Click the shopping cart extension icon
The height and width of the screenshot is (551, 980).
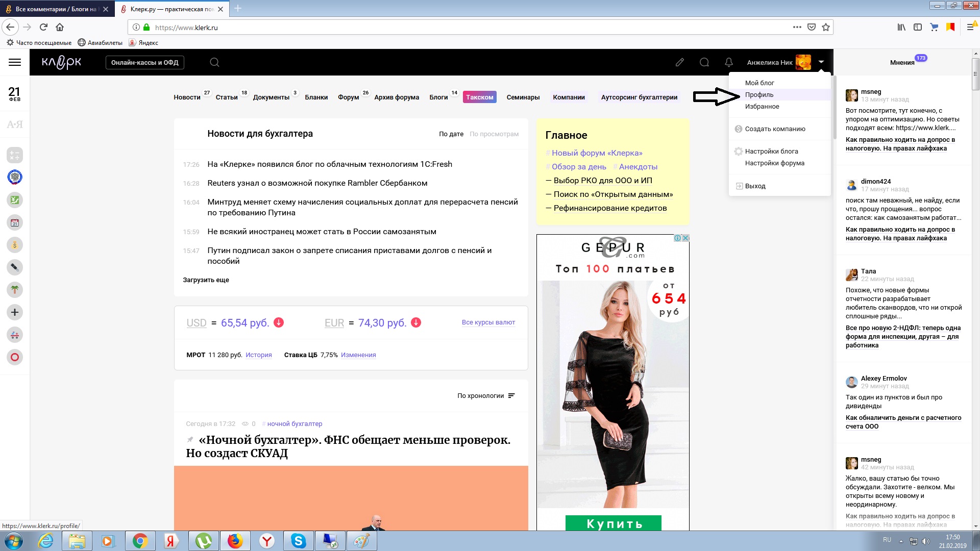[x=934, y=27]
